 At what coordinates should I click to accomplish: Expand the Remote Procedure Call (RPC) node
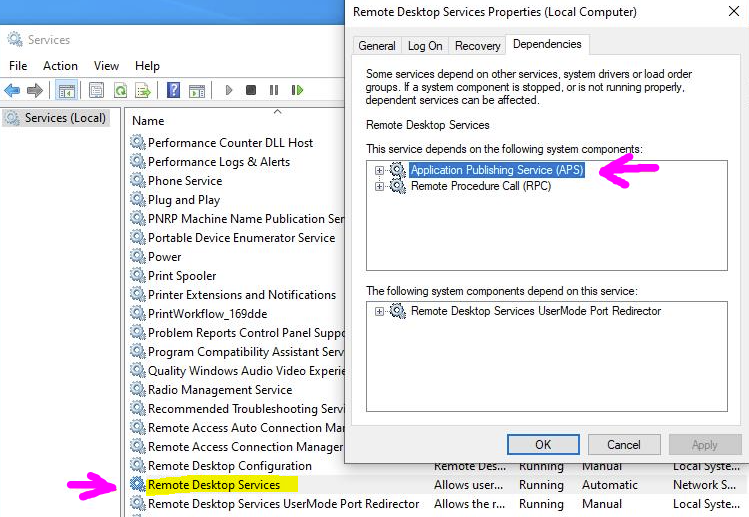[x=380, y=187]
